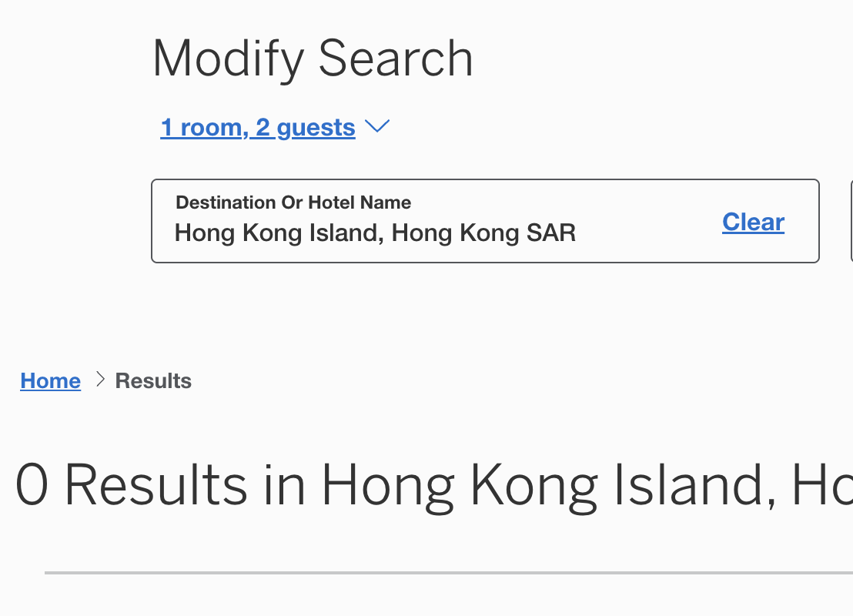Image resolution: width=853 pixels, height=616 pixels.
Task: Click the horizontal divider below the results heading
Action: [447, 573]
